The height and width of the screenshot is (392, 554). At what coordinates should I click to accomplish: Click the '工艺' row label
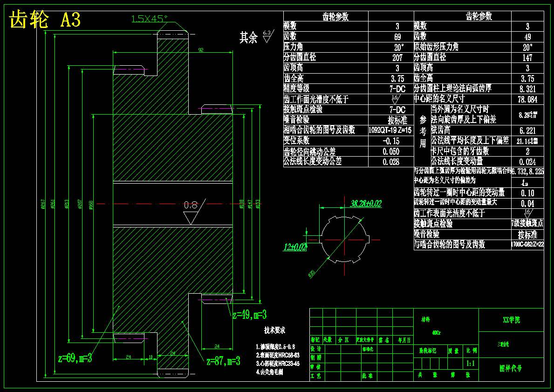[x=316, y=377]
